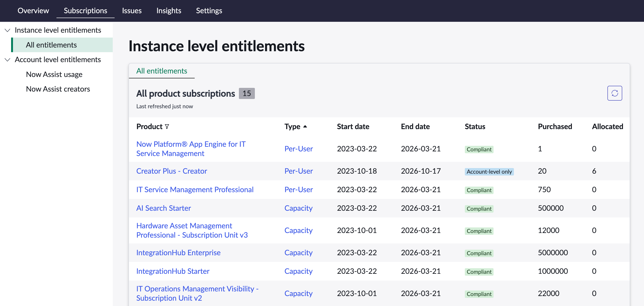This screenshot has height=306, width=644.
Task: Open the Creator Plus - Creator product
Action: (172, 171)
